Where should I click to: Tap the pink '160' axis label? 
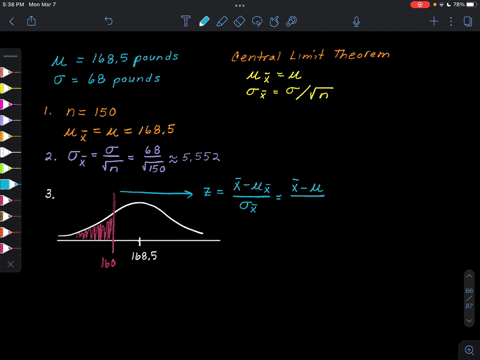[108, 263]
